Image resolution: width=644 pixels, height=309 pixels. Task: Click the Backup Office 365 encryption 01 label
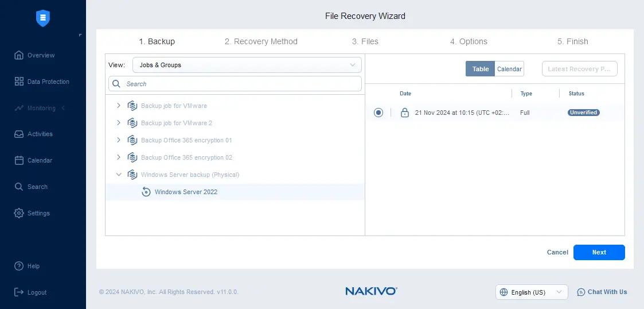tap(186, 140)
